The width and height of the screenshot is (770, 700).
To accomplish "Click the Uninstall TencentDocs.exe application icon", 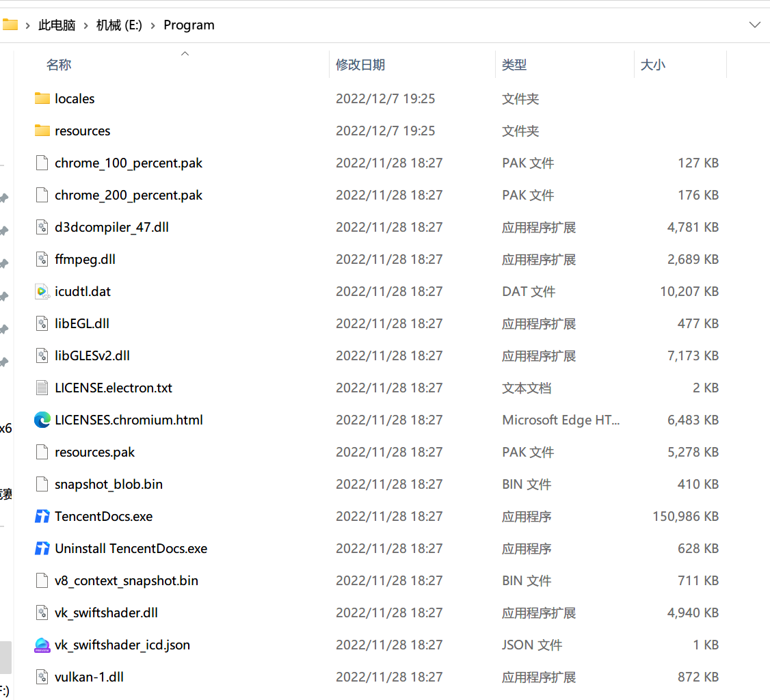I will pos(42,548).
